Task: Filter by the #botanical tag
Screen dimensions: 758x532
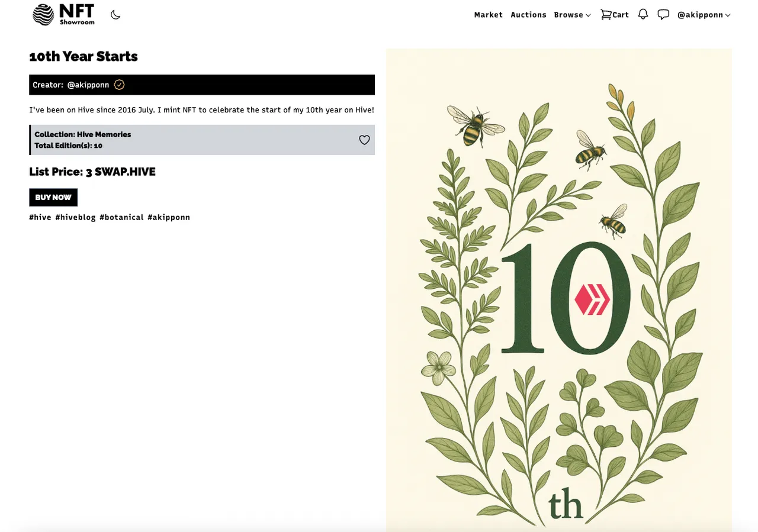Action: pos(121,217)
